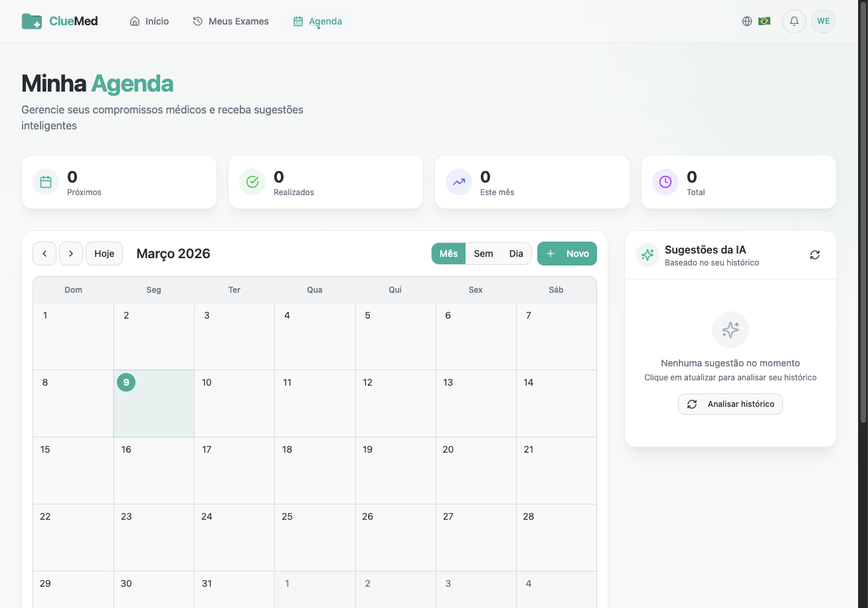The image size is (868, 608).
Task: Create a new appointment with Novo
Action: click(567, 254)
